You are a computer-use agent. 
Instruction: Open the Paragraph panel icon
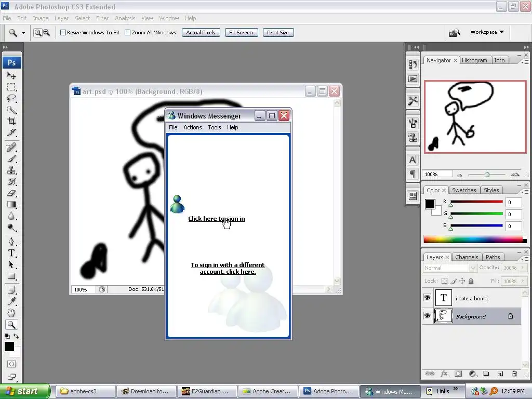coord(413,174)
